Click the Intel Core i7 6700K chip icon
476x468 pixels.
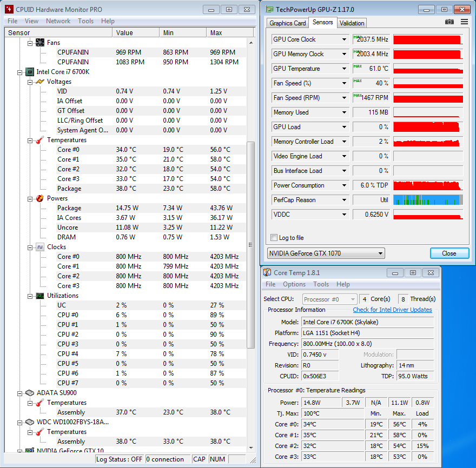coord(29,72)
